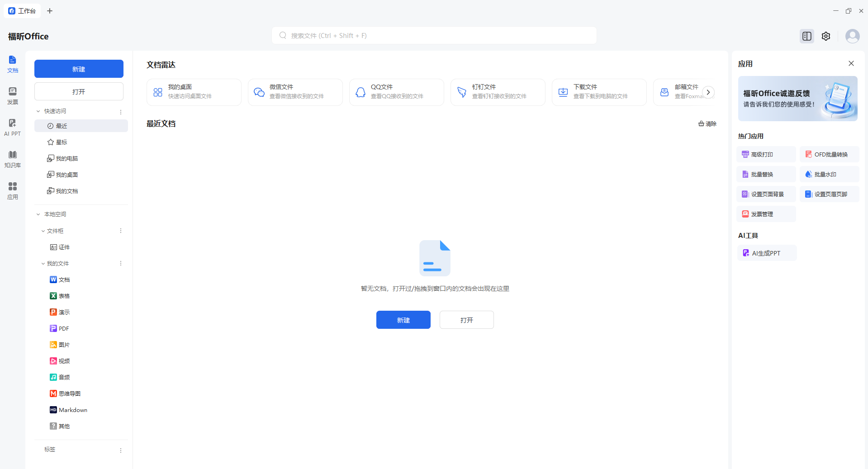
Task: Toggle the side panel layout icon
Action: click(807, 36)
